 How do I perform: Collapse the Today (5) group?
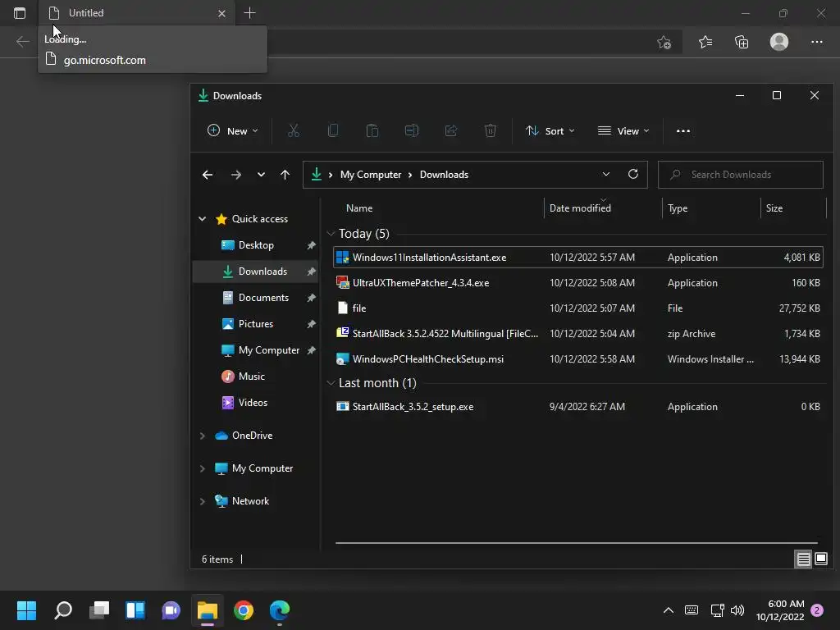[x=331, y=234]
